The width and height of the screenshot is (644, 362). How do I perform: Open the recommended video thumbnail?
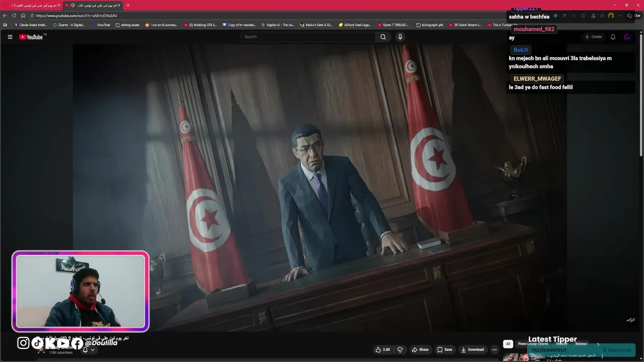pos(524,356)
